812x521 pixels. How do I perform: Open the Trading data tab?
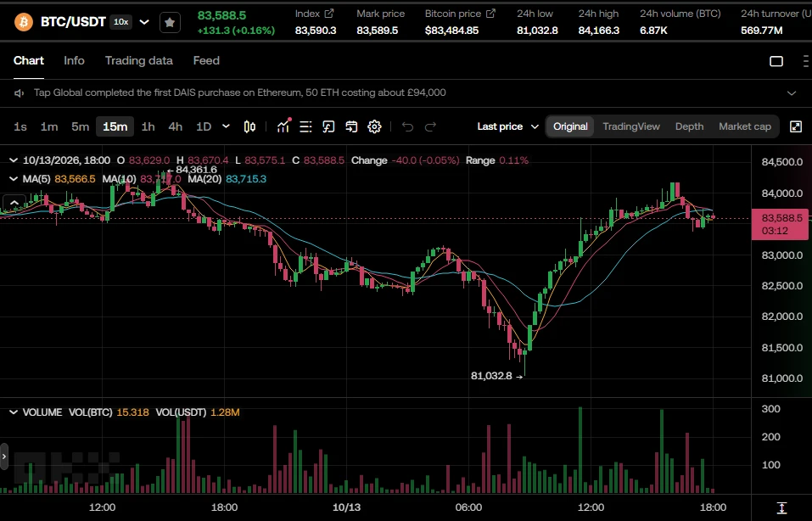pyautogui.click(x=139, y=60)
